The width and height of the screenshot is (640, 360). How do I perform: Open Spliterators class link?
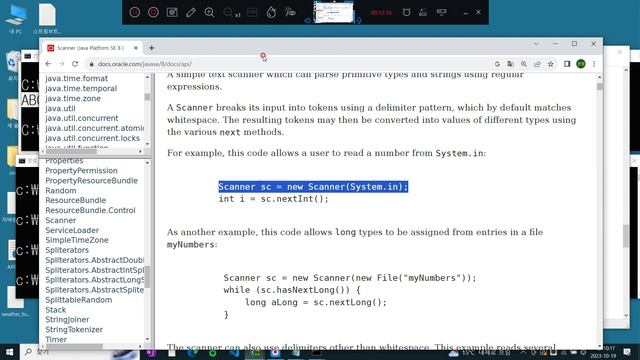(67, 250)
